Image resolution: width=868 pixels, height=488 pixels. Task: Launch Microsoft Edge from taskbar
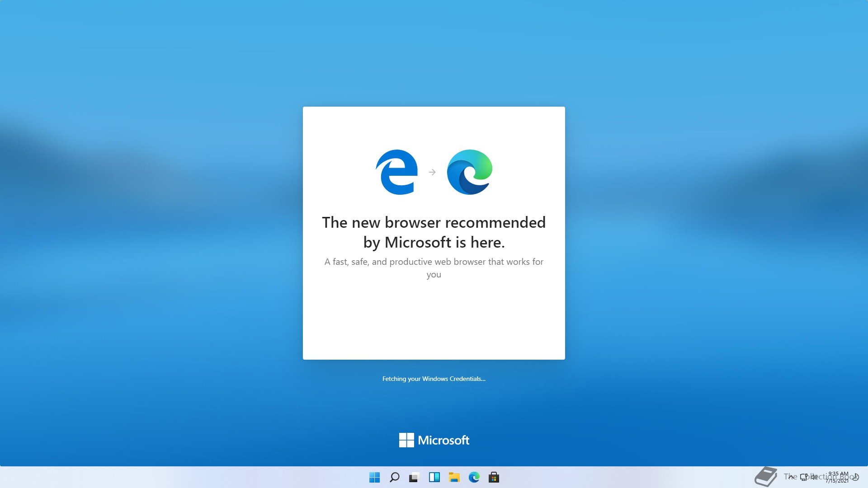pos(474,477)
